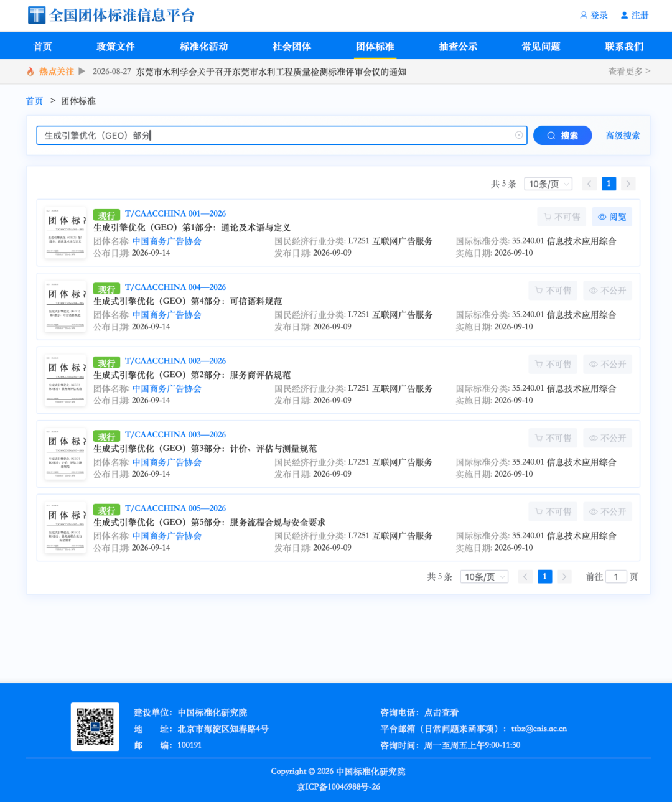Click the play arrow beside 热点关注

tap(82, 72)
